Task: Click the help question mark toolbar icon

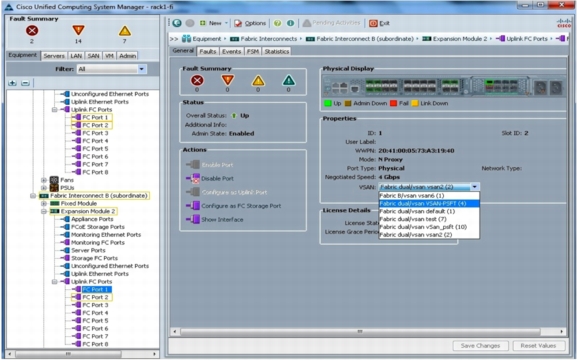Action: pyautogui.click(x=278, y=23)
